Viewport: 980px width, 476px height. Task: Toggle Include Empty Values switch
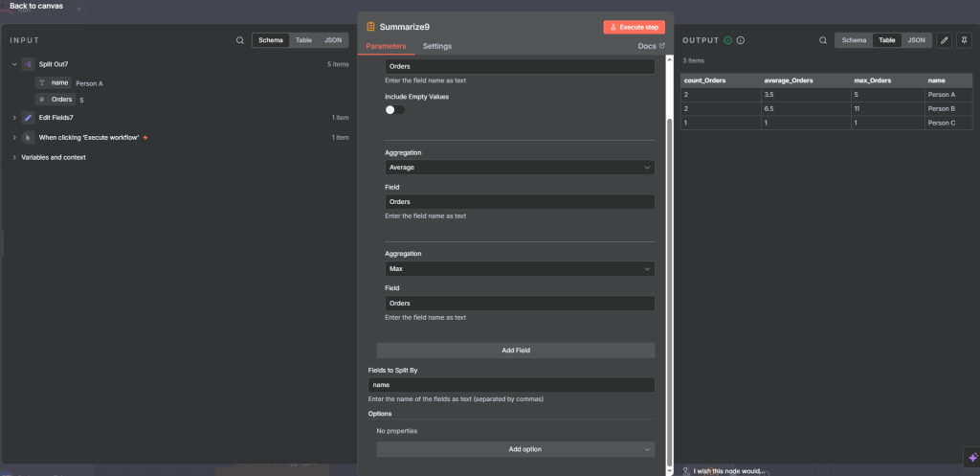[x=394, y=110]
